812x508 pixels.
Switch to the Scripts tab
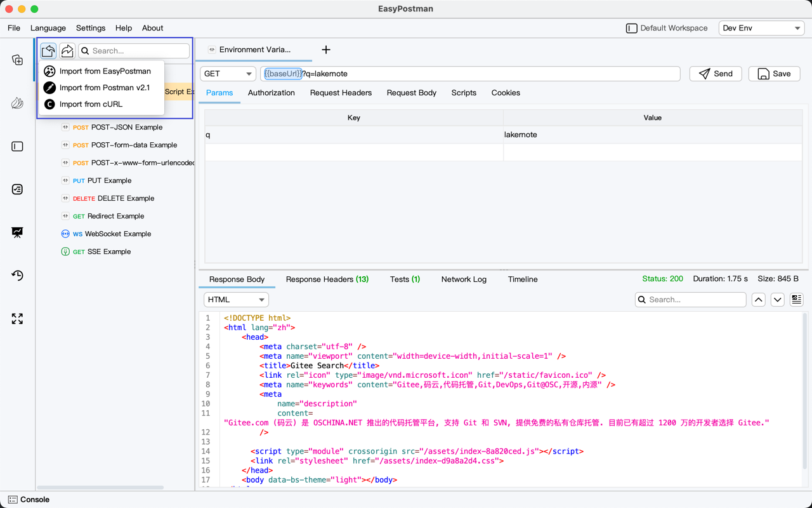[464, 93]
